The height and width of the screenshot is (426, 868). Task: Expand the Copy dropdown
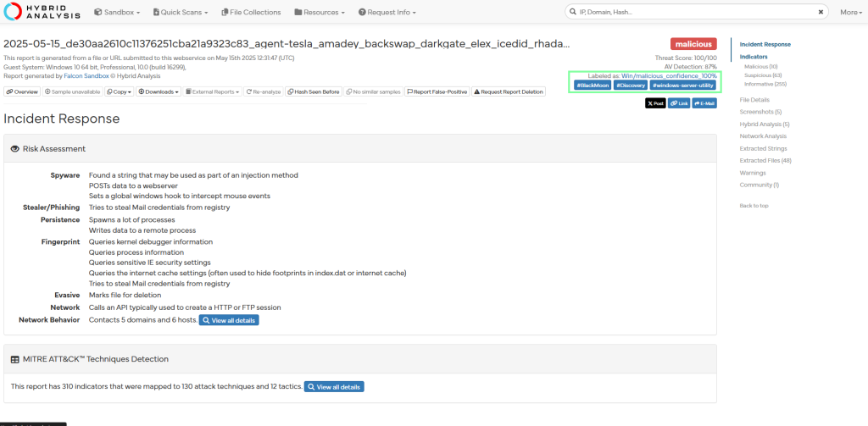[x=120, y=91]
